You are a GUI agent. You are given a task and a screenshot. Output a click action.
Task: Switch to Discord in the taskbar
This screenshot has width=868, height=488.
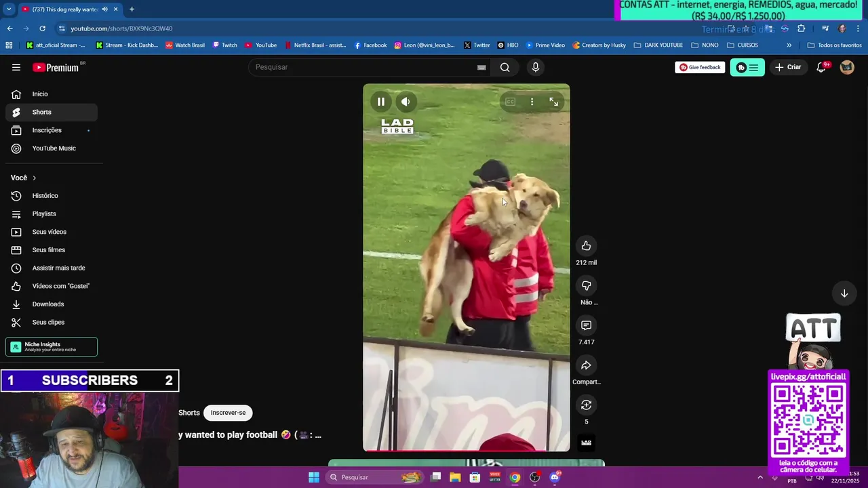[555, 477]
